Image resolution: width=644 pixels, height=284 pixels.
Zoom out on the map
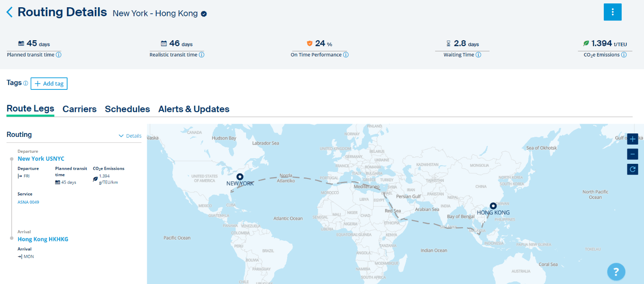pos(632,154)
